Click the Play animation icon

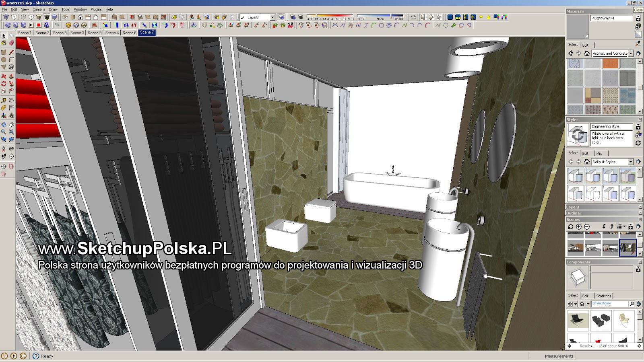tap(31, 25)
